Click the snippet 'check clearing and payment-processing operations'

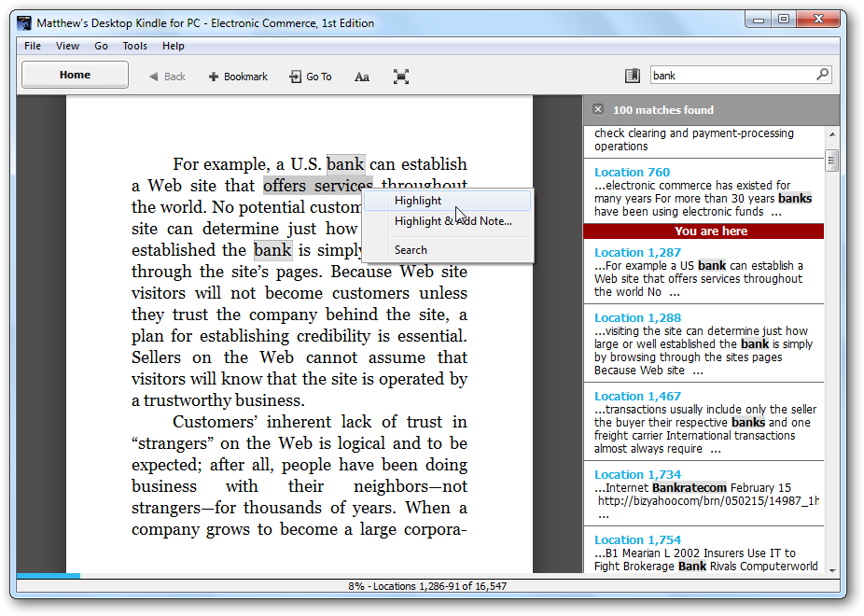(x=694, y=139)
